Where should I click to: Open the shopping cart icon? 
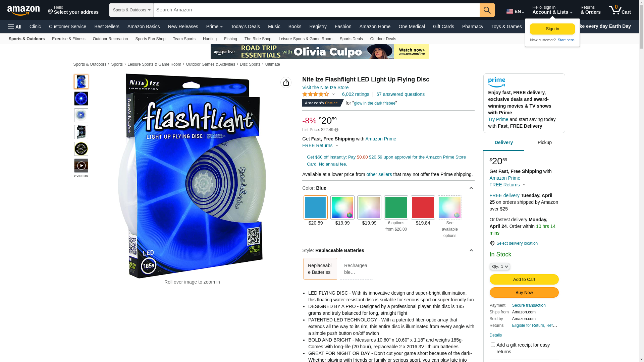tap(620, 10)
